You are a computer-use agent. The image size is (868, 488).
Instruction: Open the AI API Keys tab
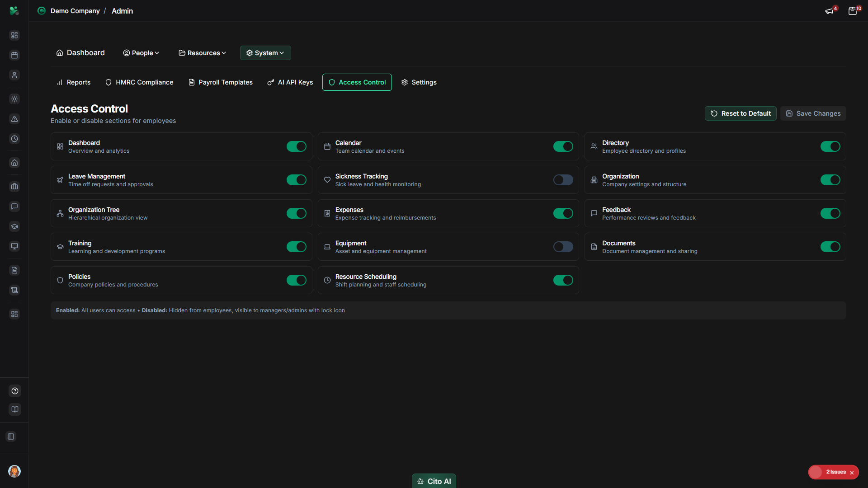(290, 82)
